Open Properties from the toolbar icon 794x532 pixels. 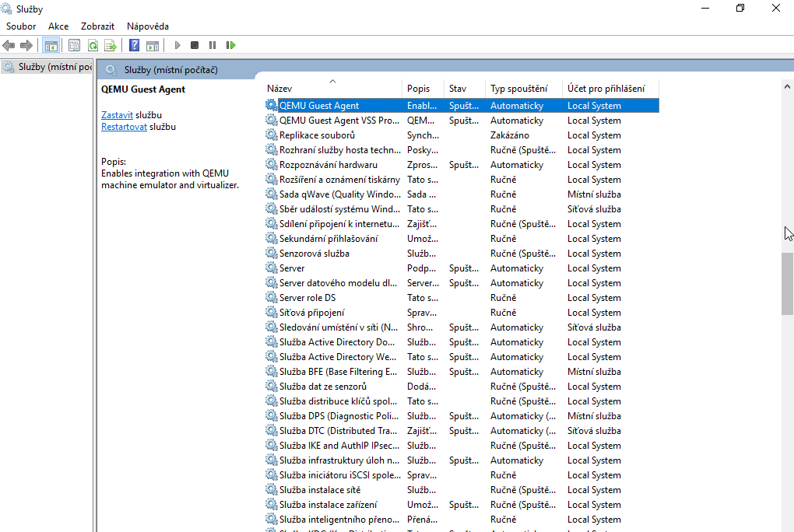(x=75, y=46)
